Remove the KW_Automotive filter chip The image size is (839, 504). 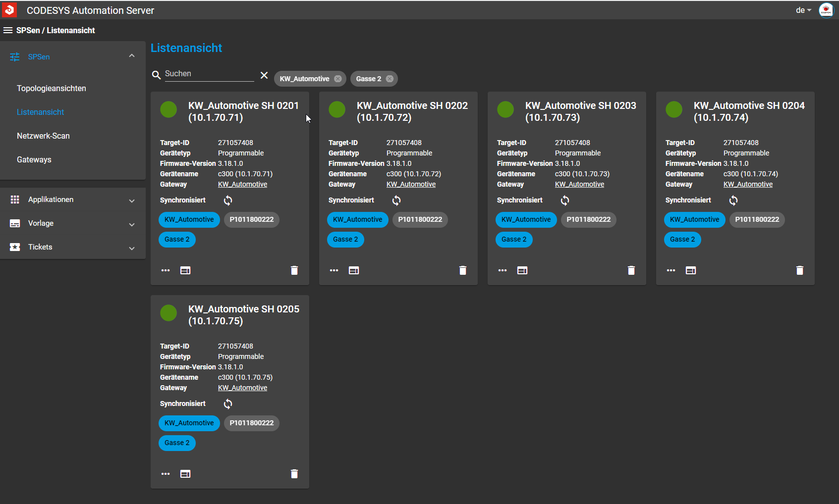pos(338,79)
